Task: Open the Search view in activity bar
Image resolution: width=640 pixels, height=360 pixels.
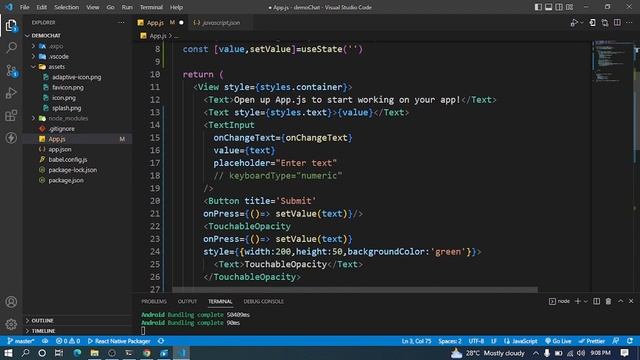Action: (11, 48)
